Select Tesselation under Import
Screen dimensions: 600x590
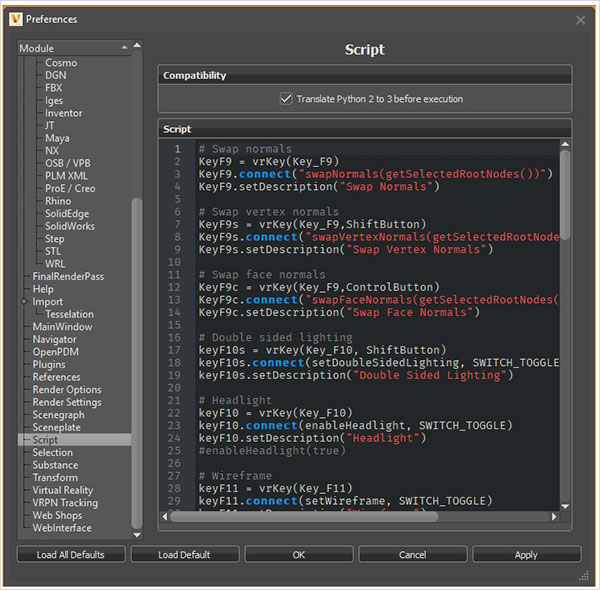click(70, 314)
